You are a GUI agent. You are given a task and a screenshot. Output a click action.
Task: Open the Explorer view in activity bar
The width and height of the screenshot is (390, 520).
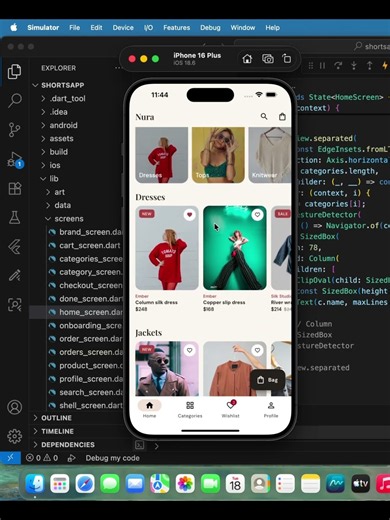(x=14, y=71)
